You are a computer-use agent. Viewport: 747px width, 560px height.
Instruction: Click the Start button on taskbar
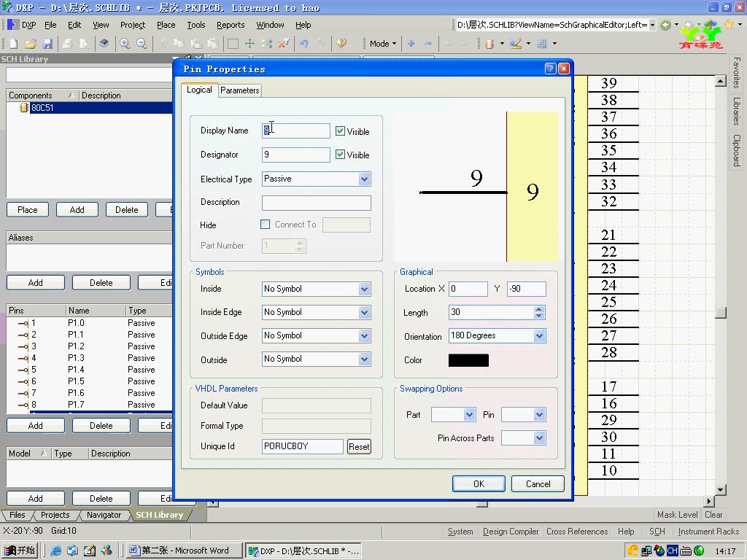[20, 551]
